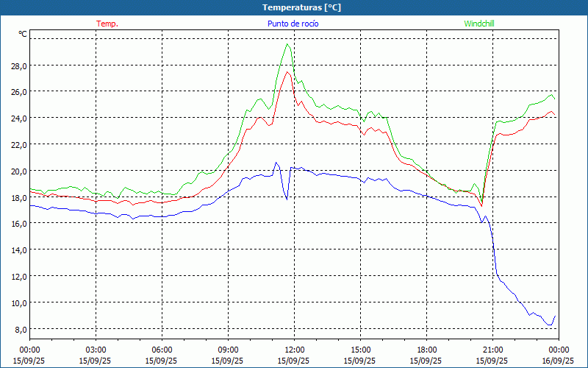The image size is (588, 368).
Task: Click the 16/09/25 date label
Action: [x=559, y=361]
